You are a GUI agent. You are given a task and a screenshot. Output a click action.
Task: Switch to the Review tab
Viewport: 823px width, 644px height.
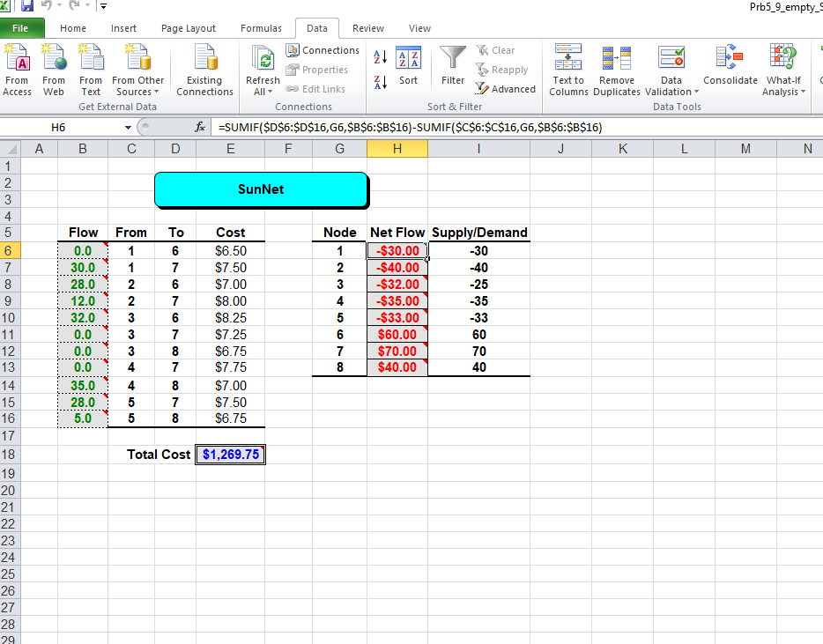tap(368, 28)
